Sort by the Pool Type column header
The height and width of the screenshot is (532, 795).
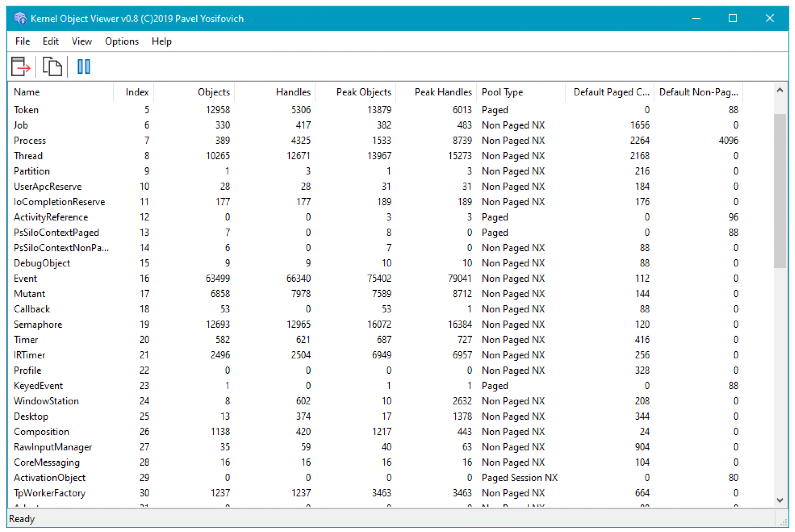(521, 92)
